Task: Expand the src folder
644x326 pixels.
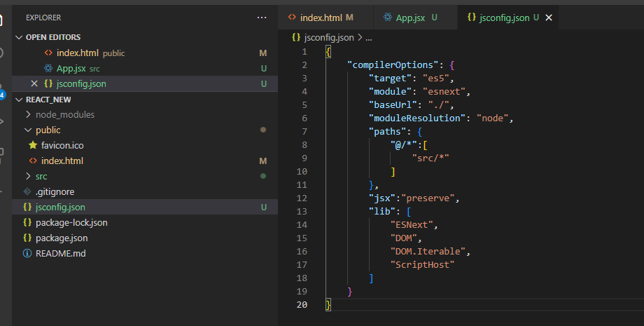Action: [x=145, y=177]
